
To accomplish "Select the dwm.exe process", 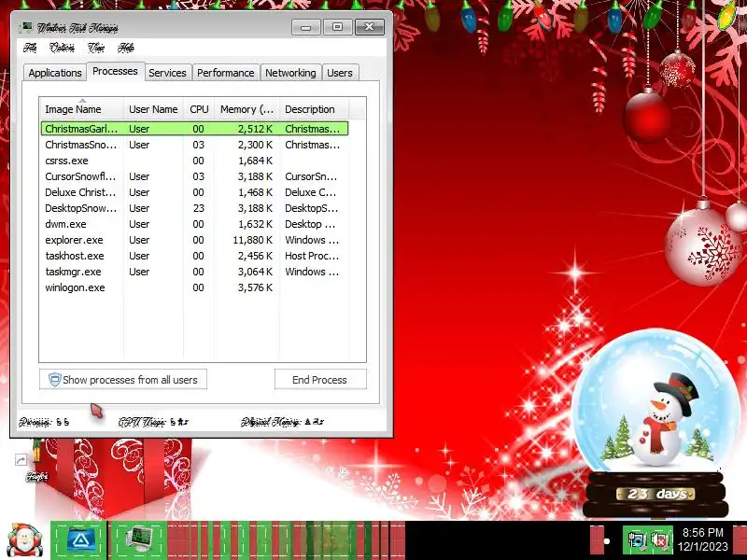I will click(194, 224).
